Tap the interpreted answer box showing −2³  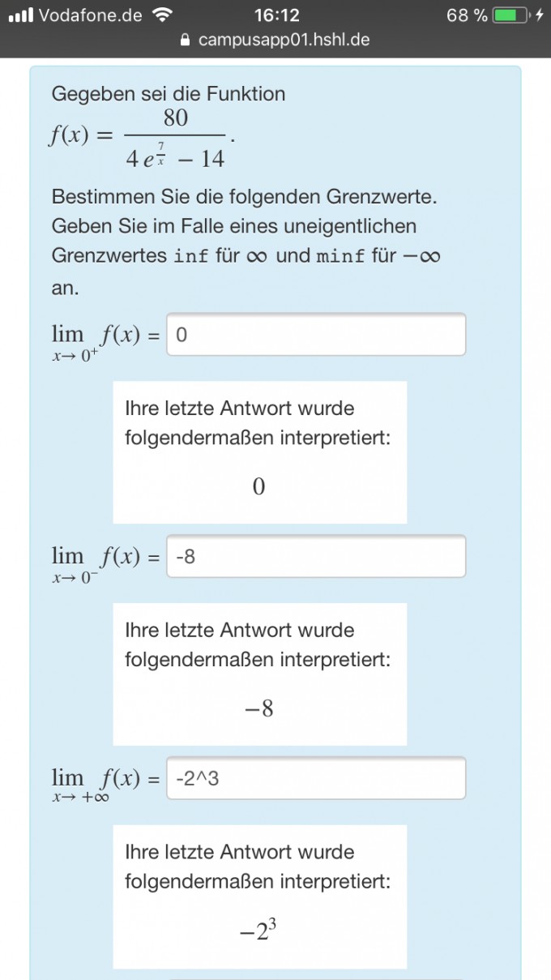pos(259,897)
